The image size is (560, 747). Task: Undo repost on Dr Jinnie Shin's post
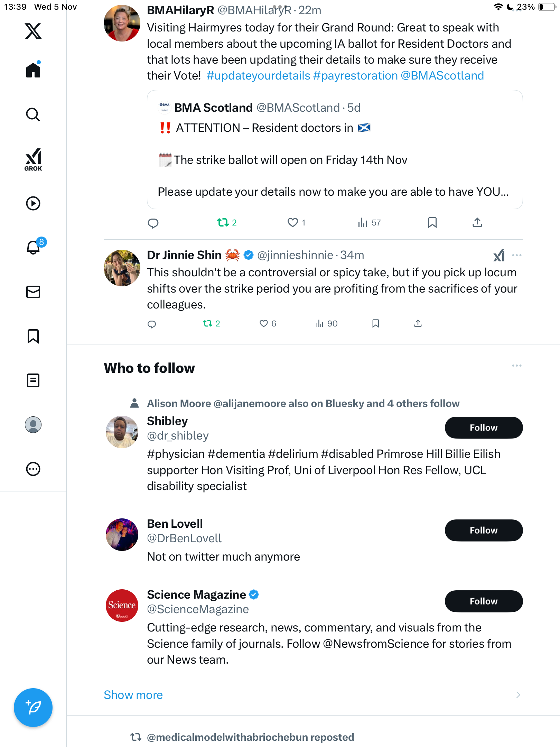coord(208,324)
